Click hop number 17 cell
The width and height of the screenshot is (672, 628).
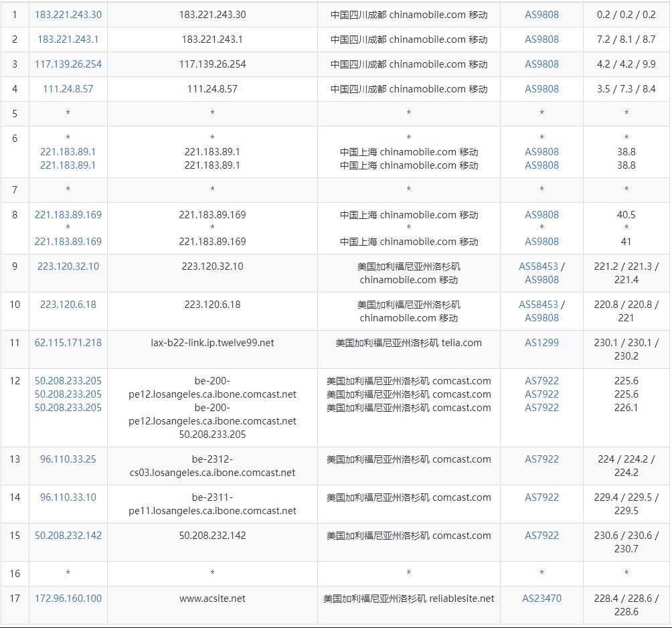pos(15,605)
